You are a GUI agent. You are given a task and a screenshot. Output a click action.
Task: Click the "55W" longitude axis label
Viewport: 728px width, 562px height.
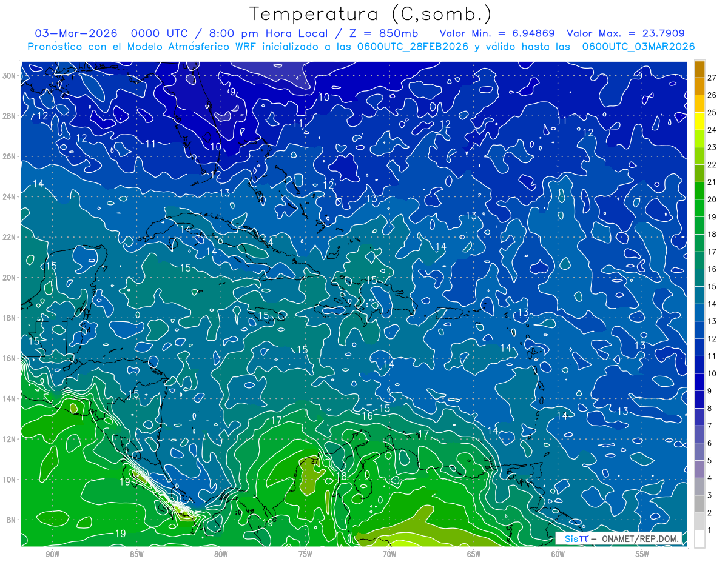tap(642, 554)
